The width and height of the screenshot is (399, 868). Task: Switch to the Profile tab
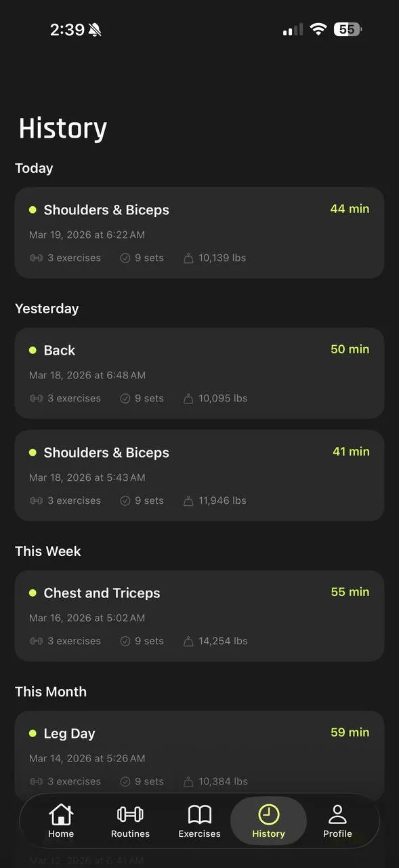pos(337,821)
